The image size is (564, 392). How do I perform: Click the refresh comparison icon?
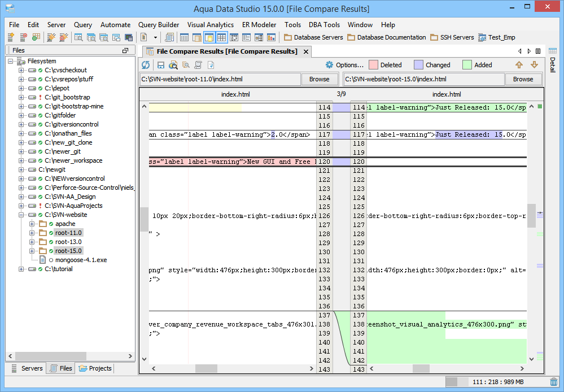[x=146, y=65]
